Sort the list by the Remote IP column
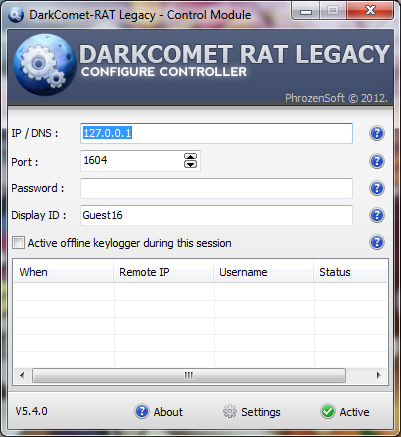This screenshot has width=401, height=437. pyautogui.click(x=163, y=272)
